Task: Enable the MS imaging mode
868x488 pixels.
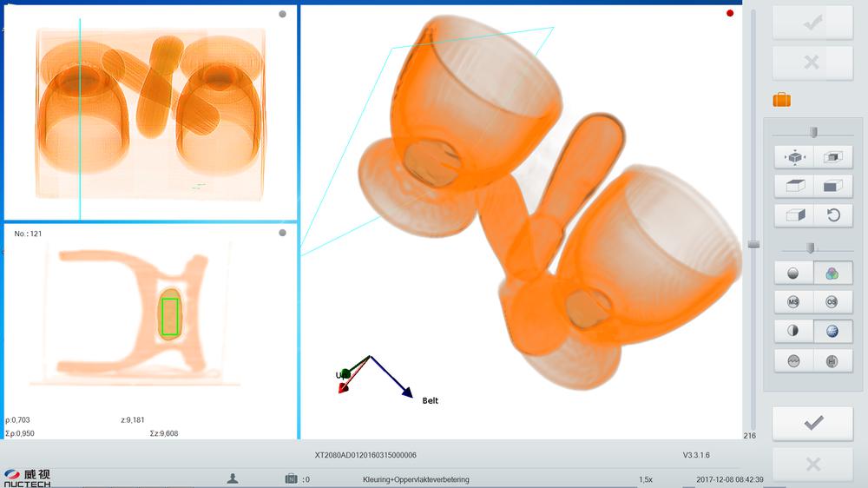Action: [793, 302]
